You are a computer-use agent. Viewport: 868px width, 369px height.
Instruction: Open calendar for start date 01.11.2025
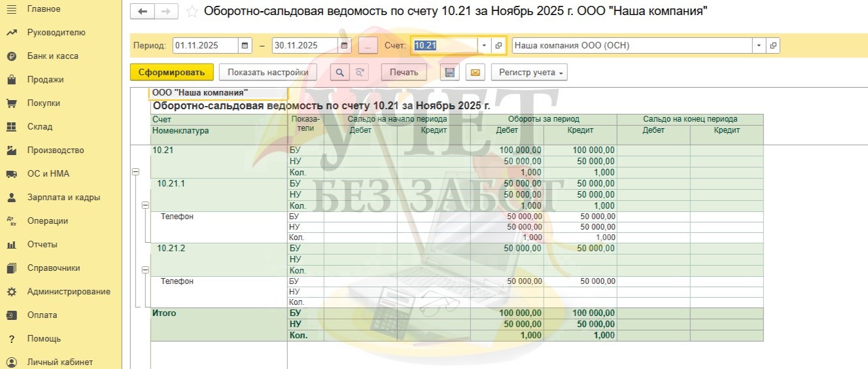coord(245,46)
